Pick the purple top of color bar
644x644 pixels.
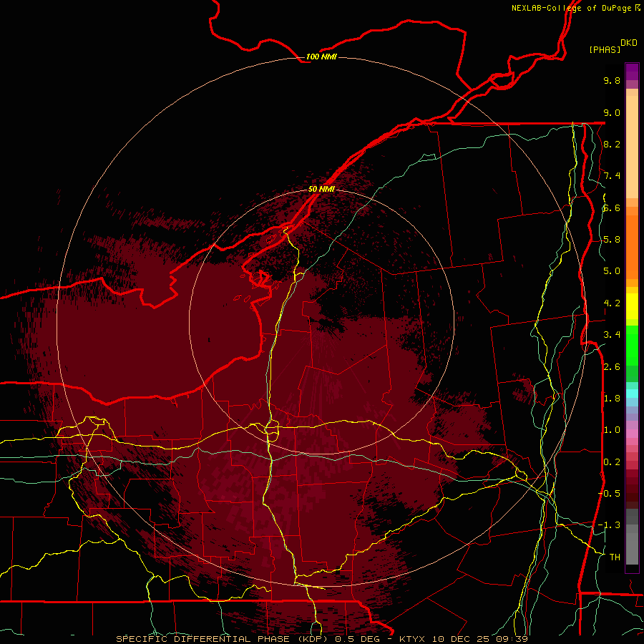pos(632,72)
